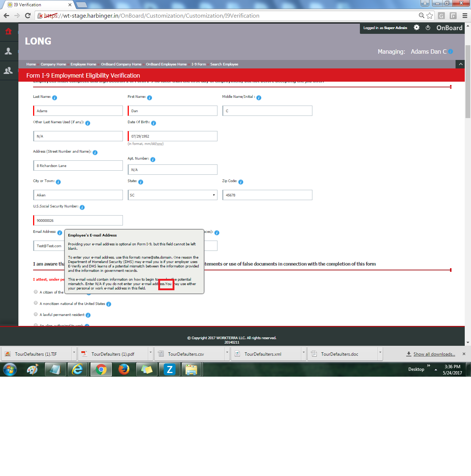Open the single user icon in sidebar
This screenshot has width=471, height=476.
point(8,51)
